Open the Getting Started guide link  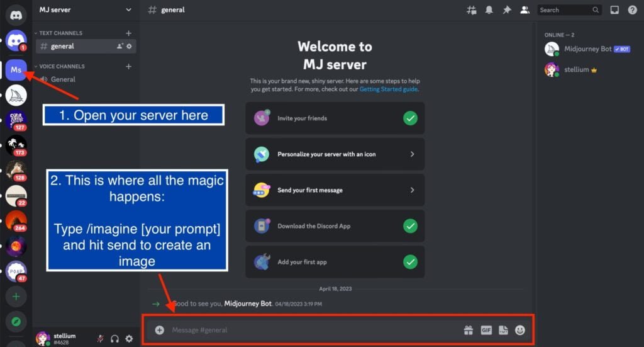click(389, 89)
